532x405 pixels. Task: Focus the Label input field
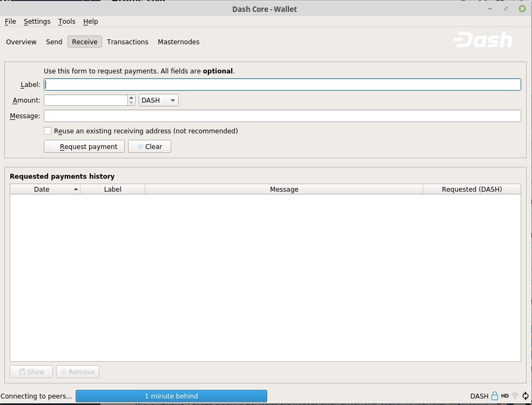point(282,84)
